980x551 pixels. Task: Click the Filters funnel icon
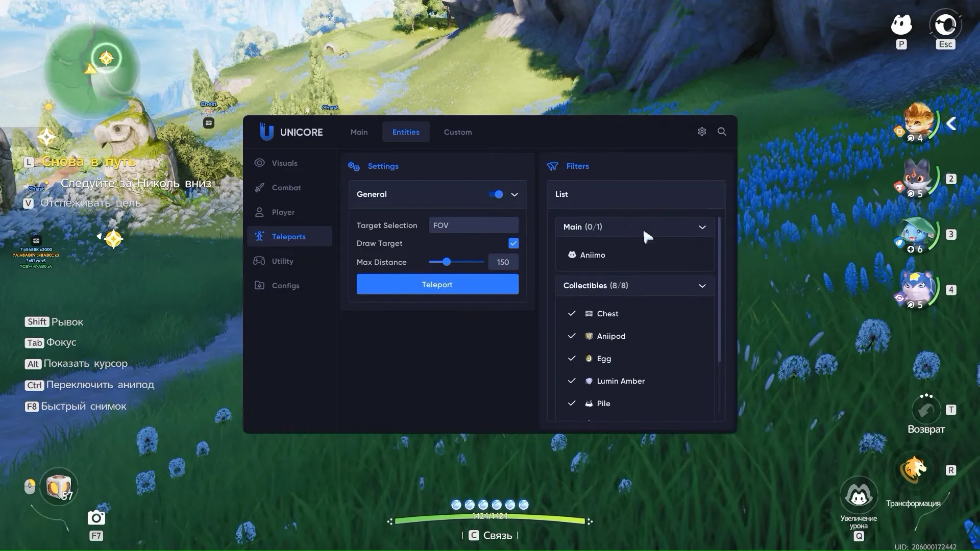(x=552, y=166)
